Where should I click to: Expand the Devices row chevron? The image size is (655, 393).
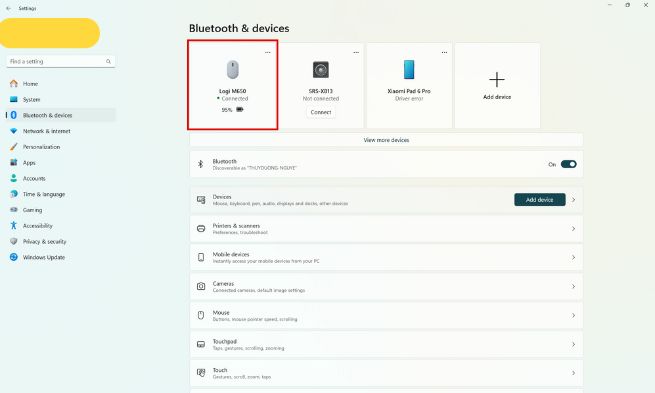click(x=574, y=200)
